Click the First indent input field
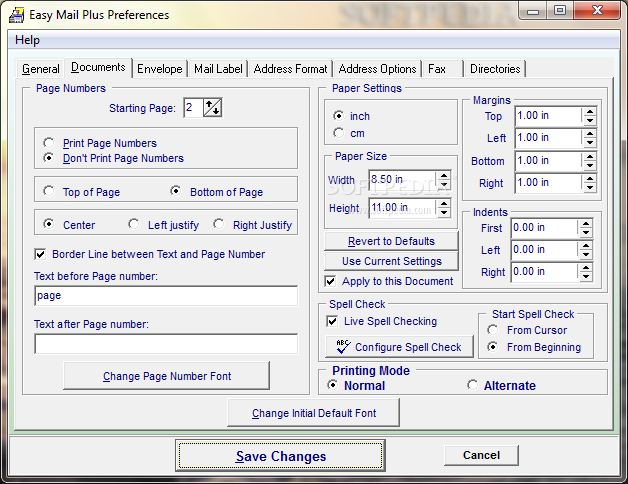Image resolution: width=628 pixels, height=484 pixels. [x=545, y=228]
